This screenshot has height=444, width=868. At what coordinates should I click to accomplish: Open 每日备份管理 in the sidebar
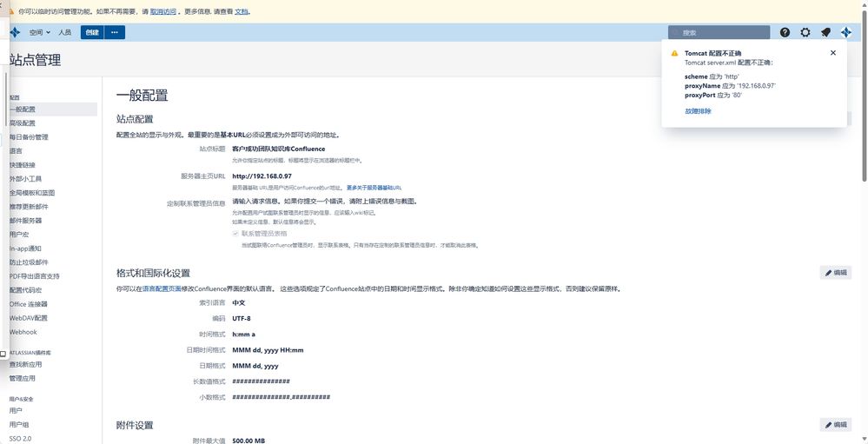pos(29,136)
